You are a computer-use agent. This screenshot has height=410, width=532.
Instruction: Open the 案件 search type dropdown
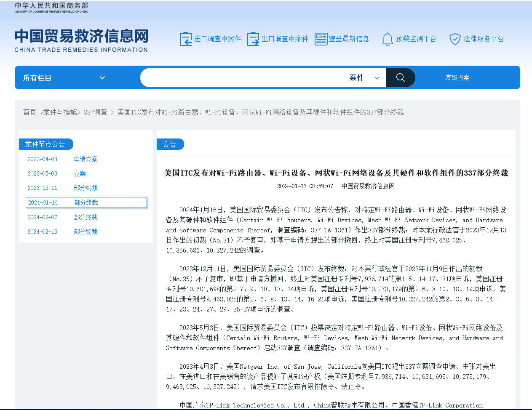364,78
